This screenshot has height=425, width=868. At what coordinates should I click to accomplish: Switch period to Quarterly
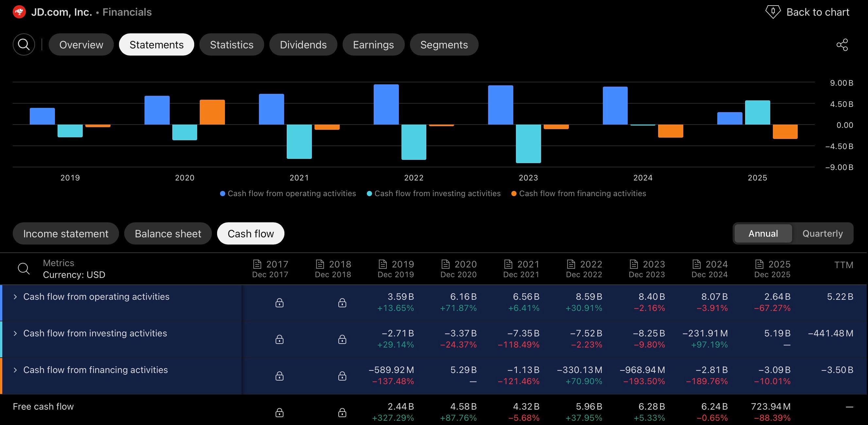coord(822,233)
